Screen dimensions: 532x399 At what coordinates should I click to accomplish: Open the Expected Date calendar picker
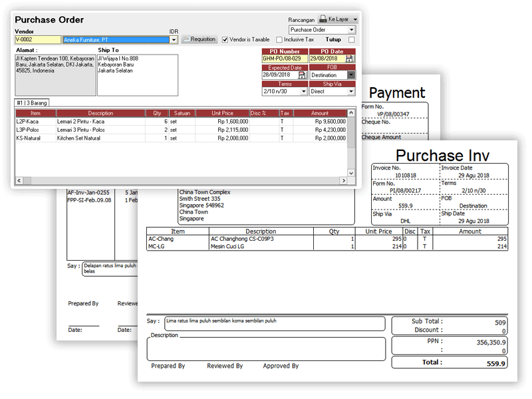coord(303,75)
